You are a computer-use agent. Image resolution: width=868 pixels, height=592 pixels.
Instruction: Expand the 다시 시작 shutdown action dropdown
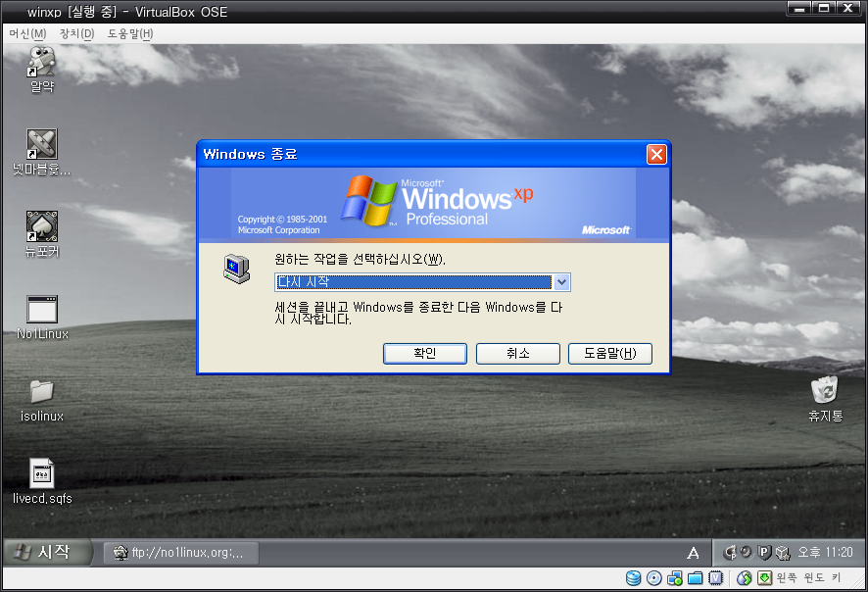pos(562,282)
